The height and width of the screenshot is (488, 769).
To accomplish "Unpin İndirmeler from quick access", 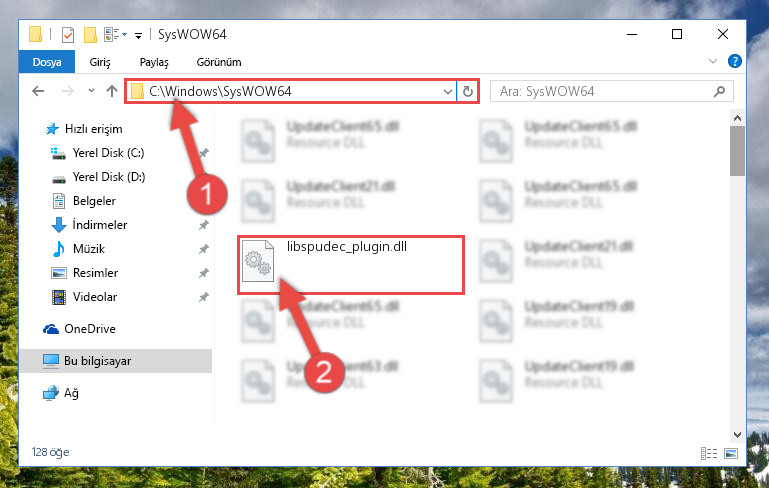I will point(203,225).
